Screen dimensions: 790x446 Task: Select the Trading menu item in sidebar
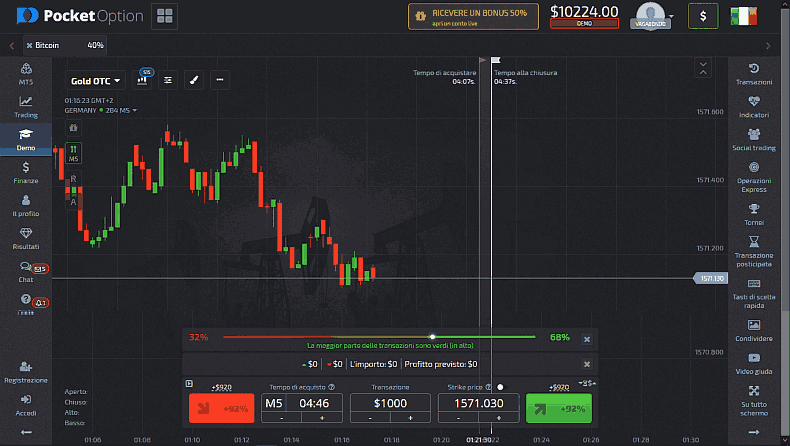(25, 106)
